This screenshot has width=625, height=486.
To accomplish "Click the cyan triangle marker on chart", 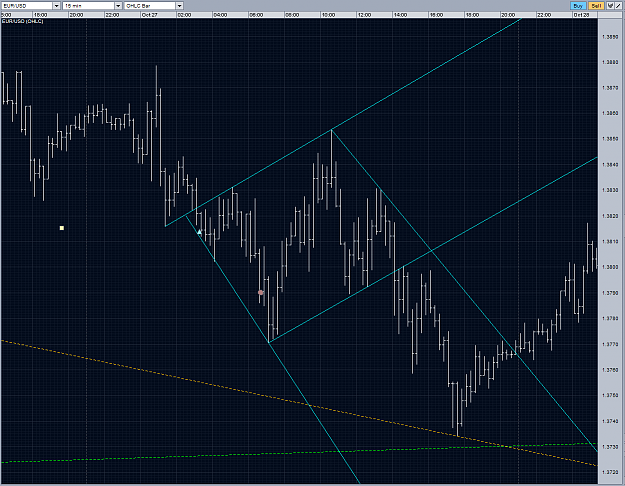I will tap(200, 232).
